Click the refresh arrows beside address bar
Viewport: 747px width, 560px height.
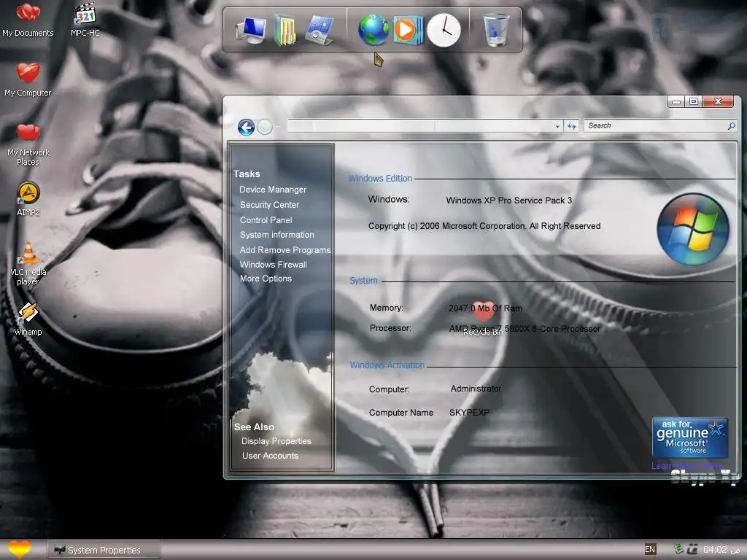point(572,125)
